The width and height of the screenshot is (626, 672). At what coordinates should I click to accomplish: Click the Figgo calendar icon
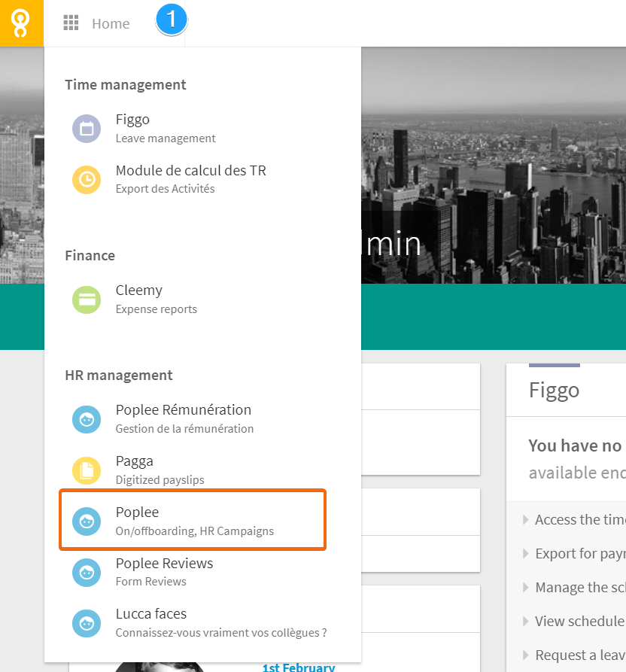[87, 129]
